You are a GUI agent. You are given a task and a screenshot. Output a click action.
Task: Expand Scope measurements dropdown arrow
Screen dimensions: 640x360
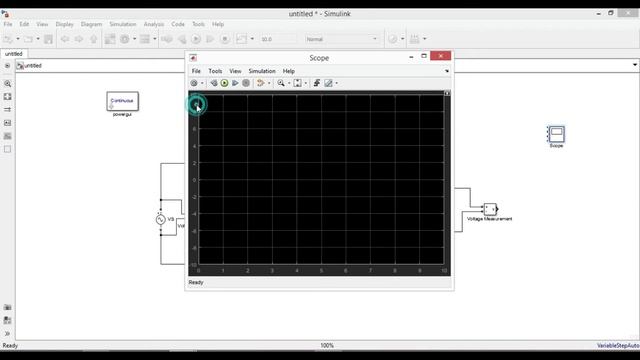pyautogui.click(x=337, y=84)
